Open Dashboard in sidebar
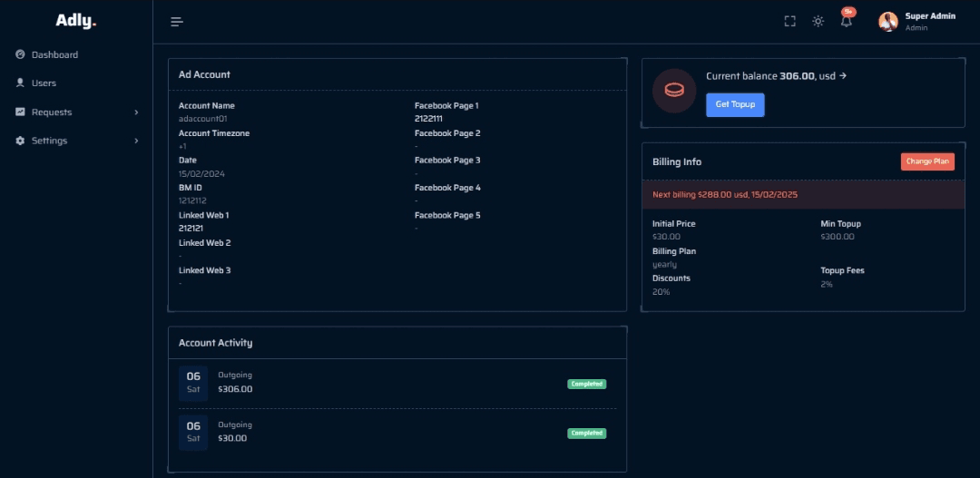 point(55,54)
